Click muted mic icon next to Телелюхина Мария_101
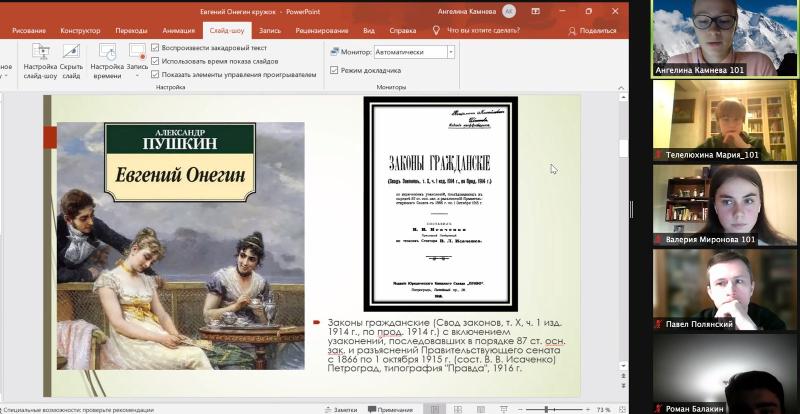 click(659, 155)
